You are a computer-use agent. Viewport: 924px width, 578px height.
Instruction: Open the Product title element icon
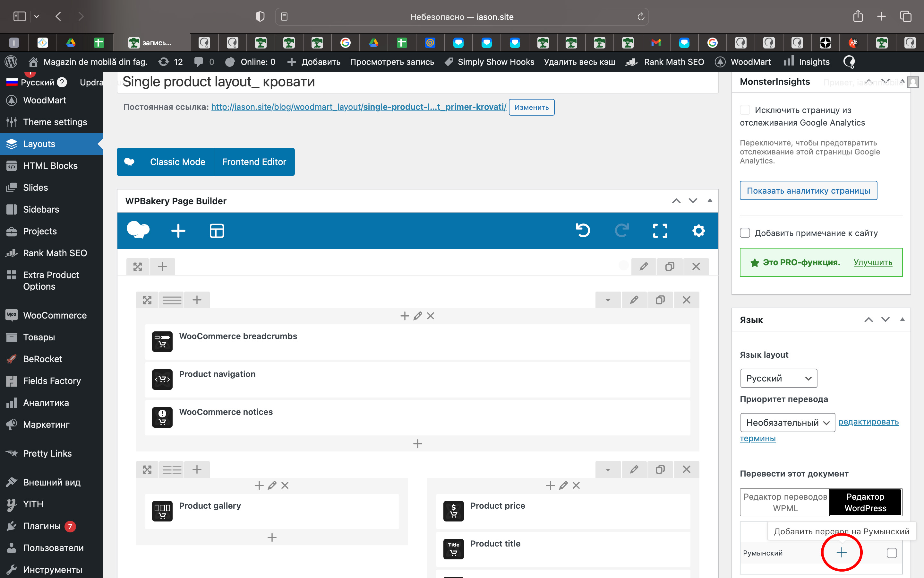454,549
